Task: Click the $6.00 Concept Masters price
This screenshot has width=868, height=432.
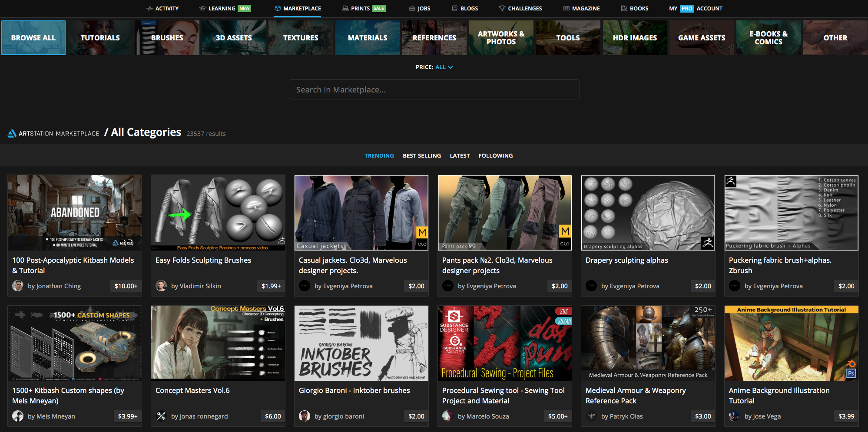Action: click(x=273, y=416)
